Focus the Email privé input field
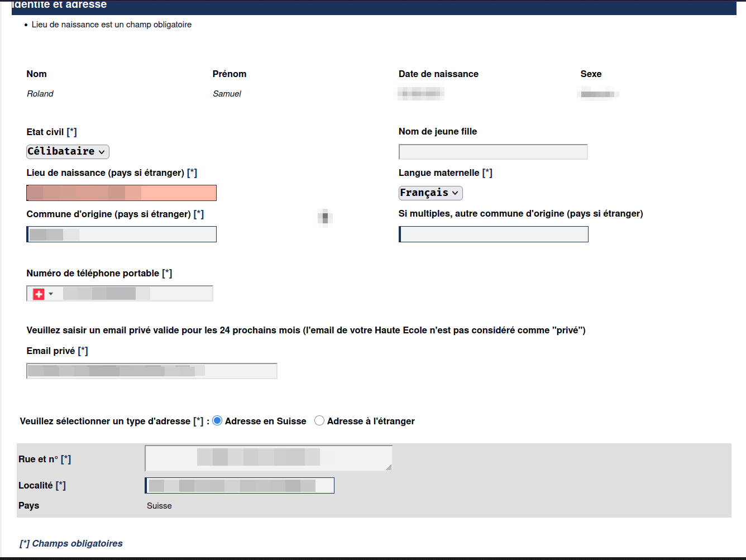This screenshot has height=560, width=746. (151, 371)
